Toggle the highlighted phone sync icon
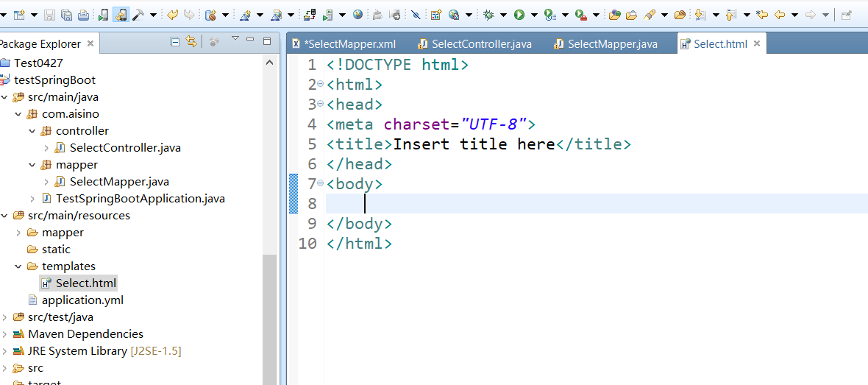The image size is (868, 385). pyautogui.click(x=121, y=15)
